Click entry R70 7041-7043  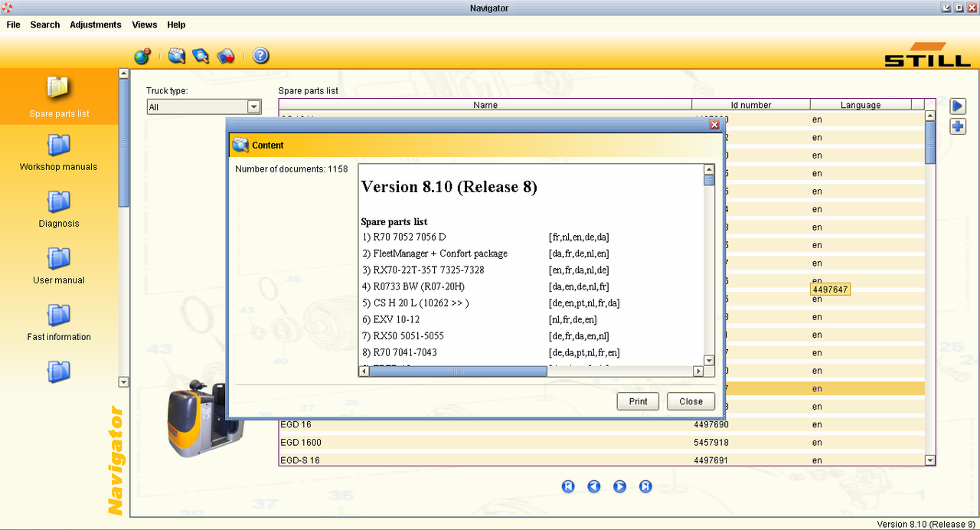[400, 352]
